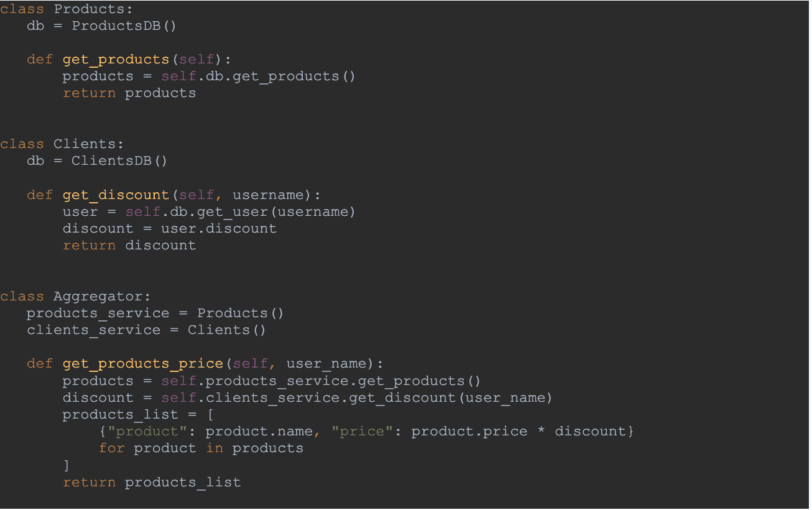Click the class name Products
812x510 pixels.
(x=89, y=9)
